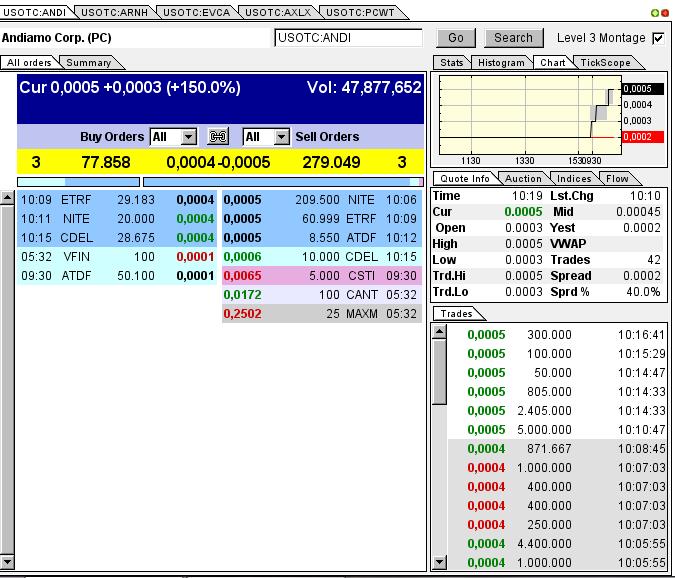
Task: Click the 5.000.000 trade at 10:10:47
Action: [557, 430]
